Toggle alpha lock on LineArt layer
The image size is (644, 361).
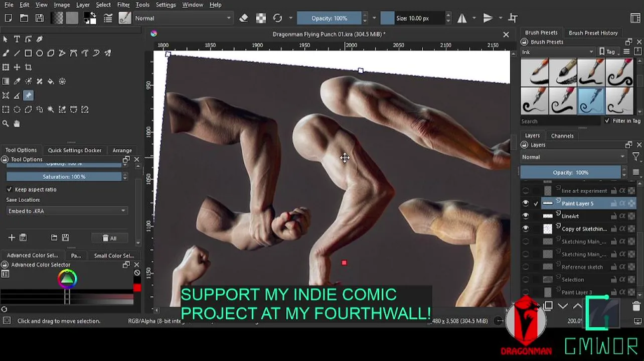tap(622, 216)
